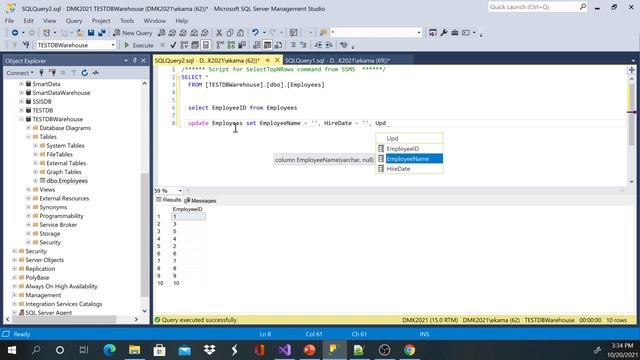Close the SQLQuery2.sql tab
Screen dimensions: 640x360
[277, 60]
